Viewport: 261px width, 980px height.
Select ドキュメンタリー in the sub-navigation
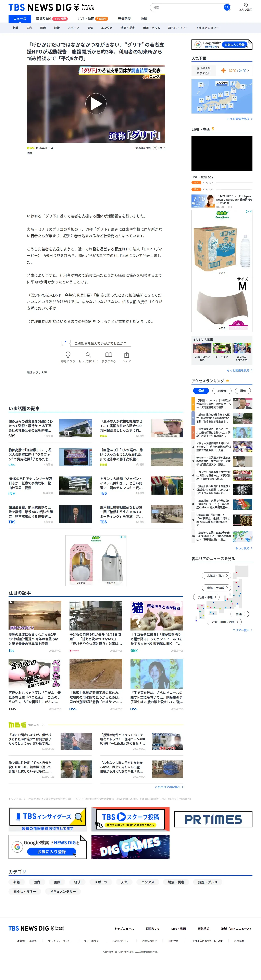[207, 28]
